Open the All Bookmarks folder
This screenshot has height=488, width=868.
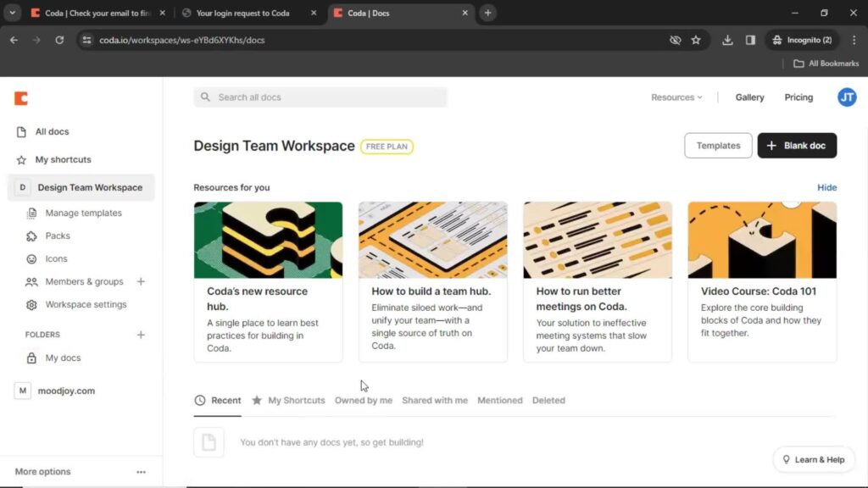pos(826,64)
